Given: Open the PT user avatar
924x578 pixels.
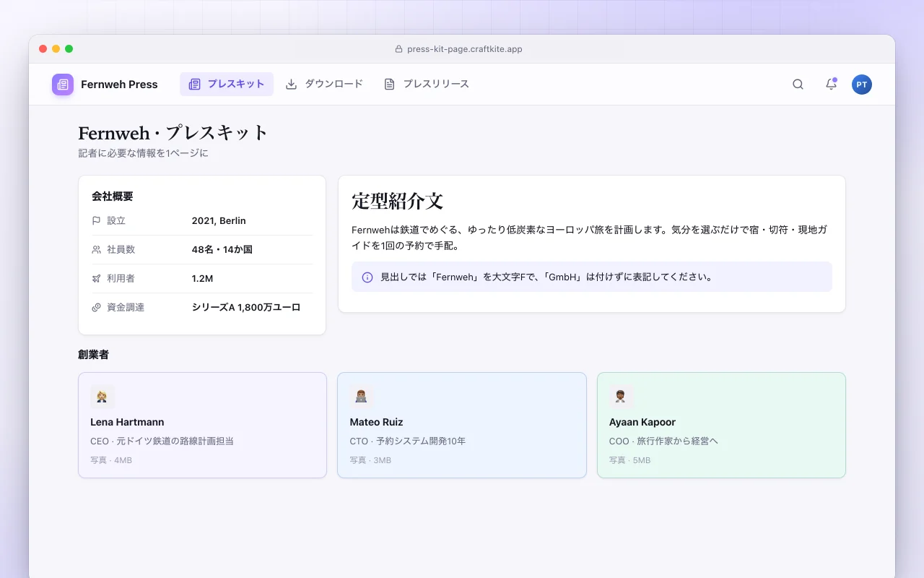Looking at the screenshot, I should click(862, 85).
